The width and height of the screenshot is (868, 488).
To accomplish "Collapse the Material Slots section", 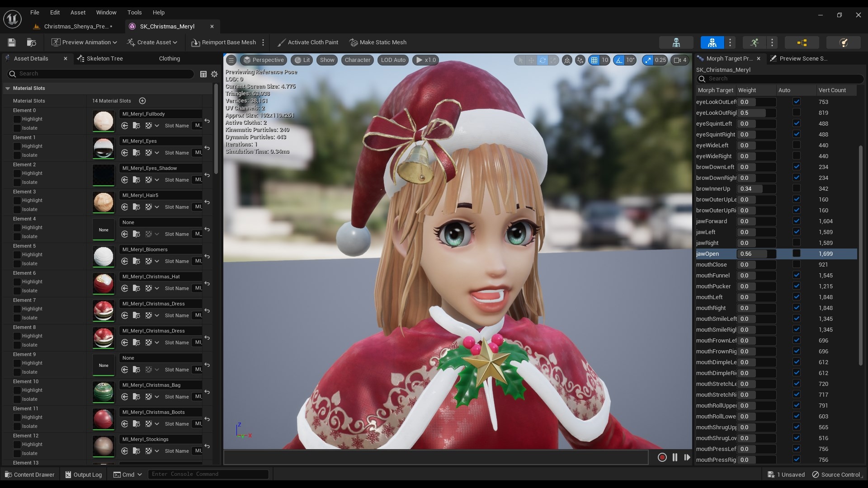I will point(8,89).
